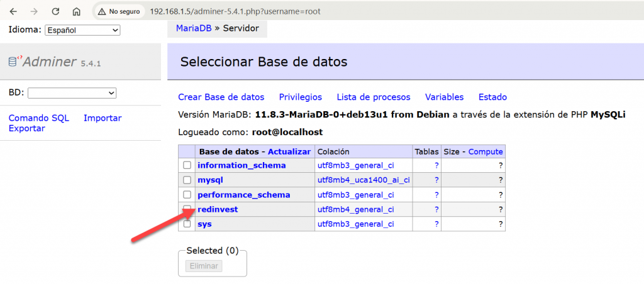Open the MariaDB breadcrumb link
The width and height of the screenshot is (644, 284).
click(192, 28)
